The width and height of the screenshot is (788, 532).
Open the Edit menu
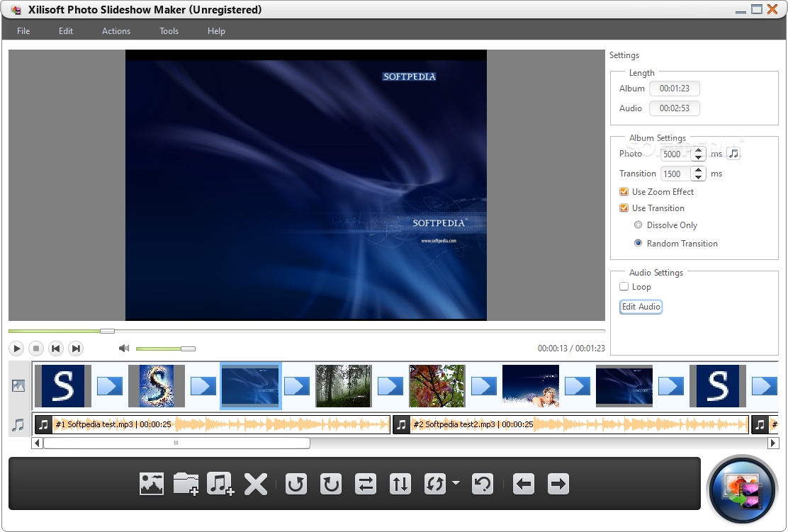point(66,31)
